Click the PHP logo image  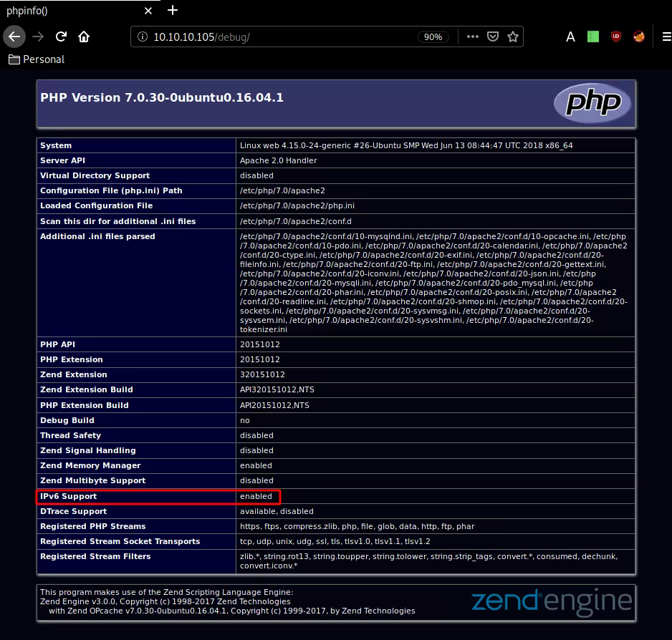pos(592,105)
